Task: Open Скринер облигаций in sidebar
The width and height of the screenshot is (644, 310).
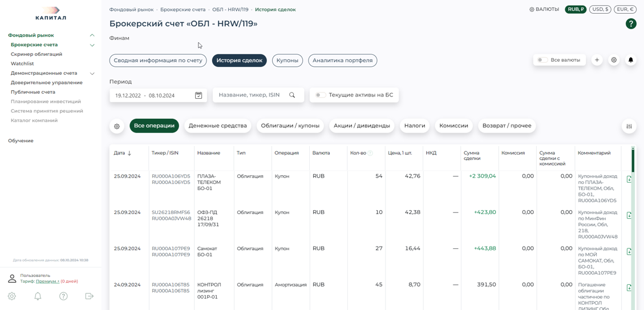Action: (37, 54)
